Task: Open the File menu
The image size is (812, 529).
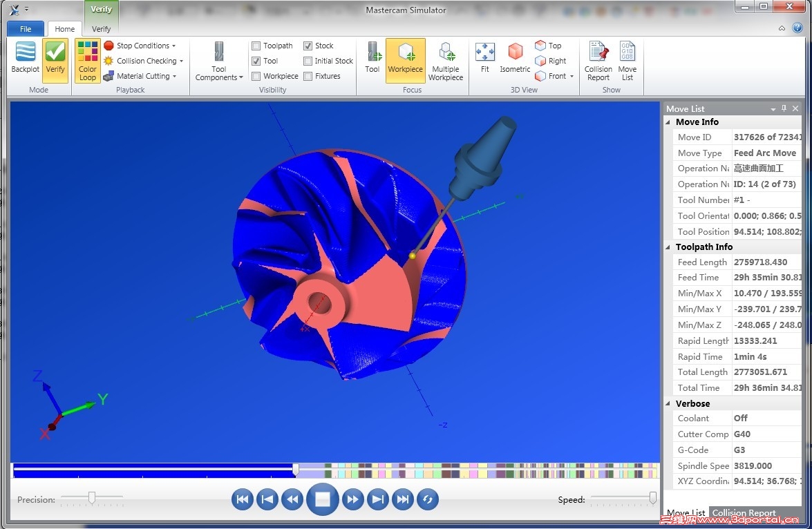Action: tap(26, 29)
